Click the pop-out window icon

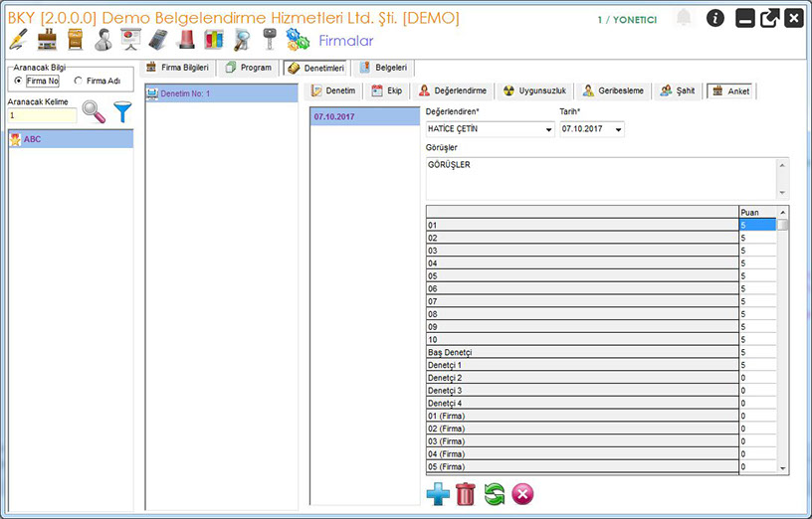(x=769, y=19)
